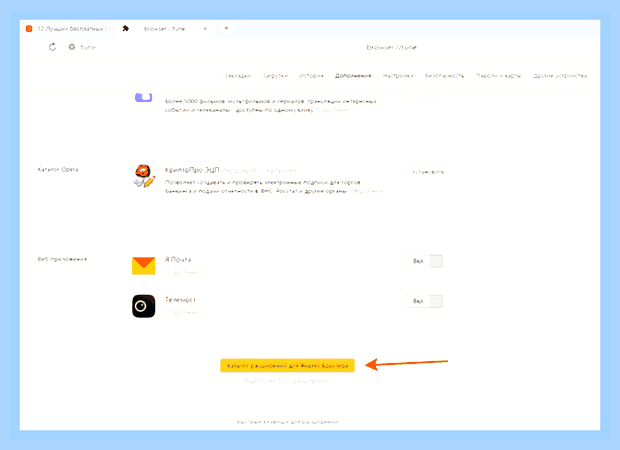Image resolution: width=620 pixels, height=450 pixels.
Task: Switch to the '12 Лучших бесплатных' tab
Action: click(67, 28)
